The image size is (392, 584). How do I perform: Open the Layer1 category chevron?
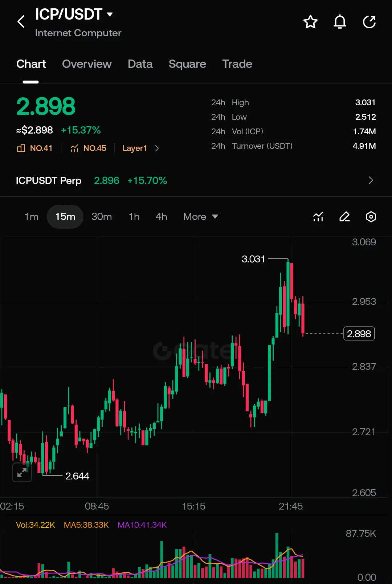point(157,148)
